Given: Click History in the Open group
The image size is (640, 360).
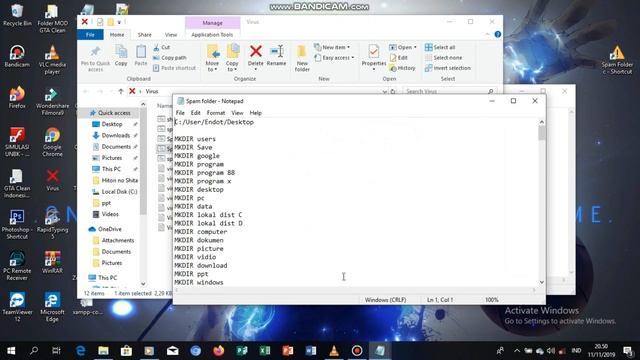Looking at the screenshot, I should (x=402, y=68).
